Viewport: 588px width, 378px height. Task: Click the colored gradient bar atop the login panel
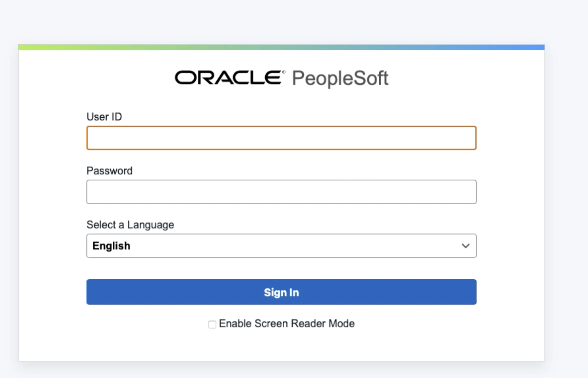pyautogui.click(x=281, y=46)
